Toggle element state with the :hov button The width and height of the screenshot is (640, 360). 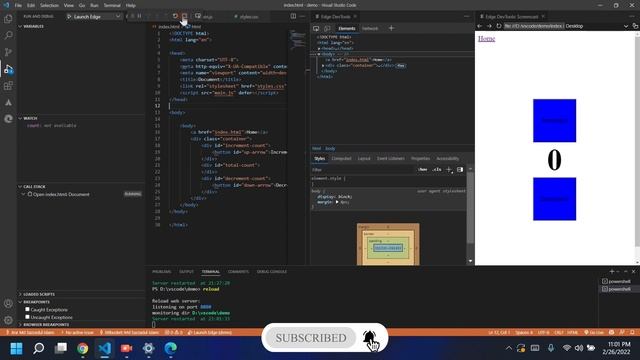423,170
